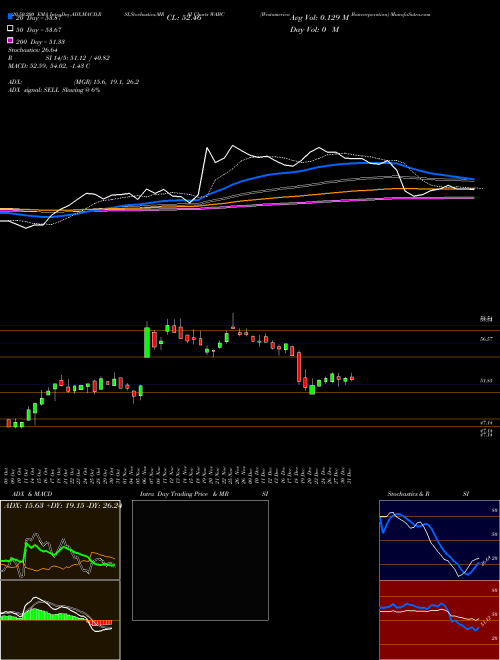
Task: Click the magenta 200 Day legend swatch
Action: pos(10,41)
